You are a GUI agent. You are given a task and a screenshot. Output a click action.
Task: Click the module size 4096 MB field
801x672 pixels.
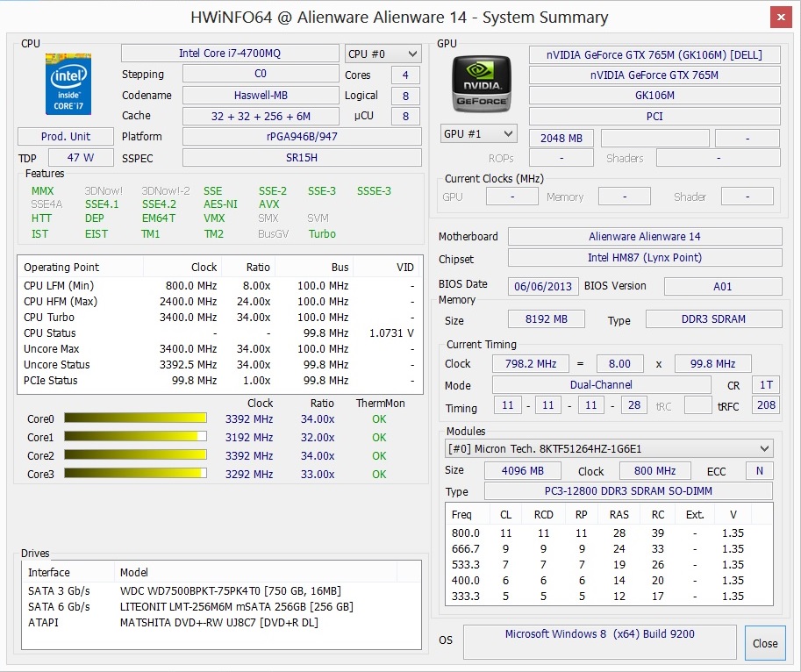[x=523, y=470]
